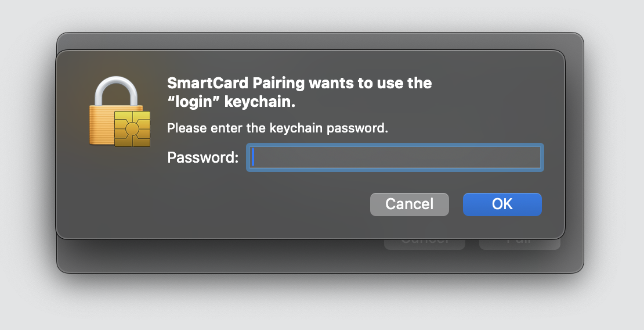Image resolution: width=644 pixels, height=330 pixels.
Task: Click the partially hidden Pair button behind dialog
Action: [520, 244]
